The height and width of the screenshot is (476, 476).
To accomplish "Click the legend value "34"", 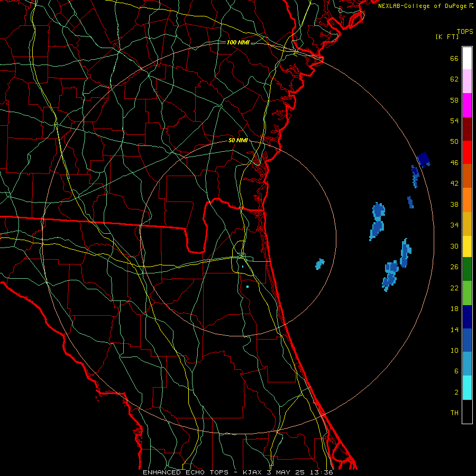I will [454, 225].
